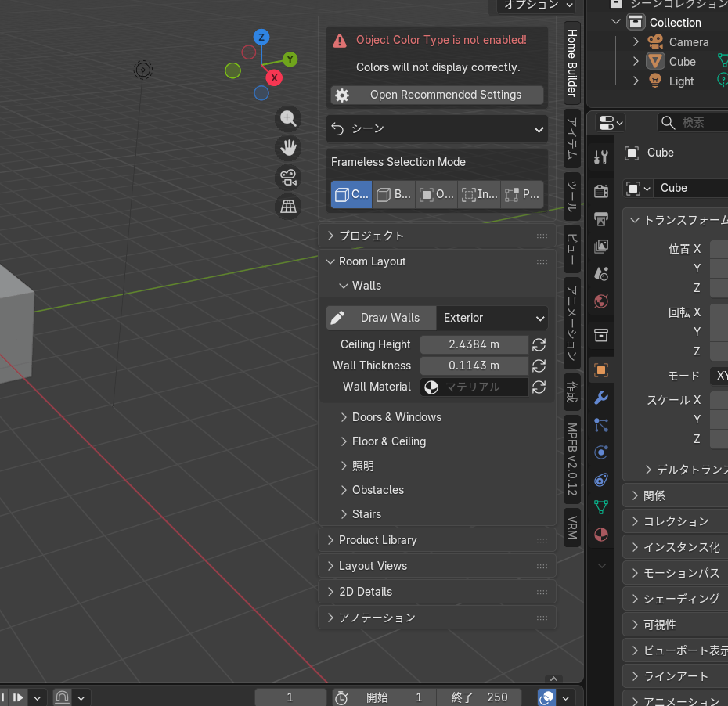Open the World properties globe tab
This screenshot has height=706, width=728.
(600, 301)
